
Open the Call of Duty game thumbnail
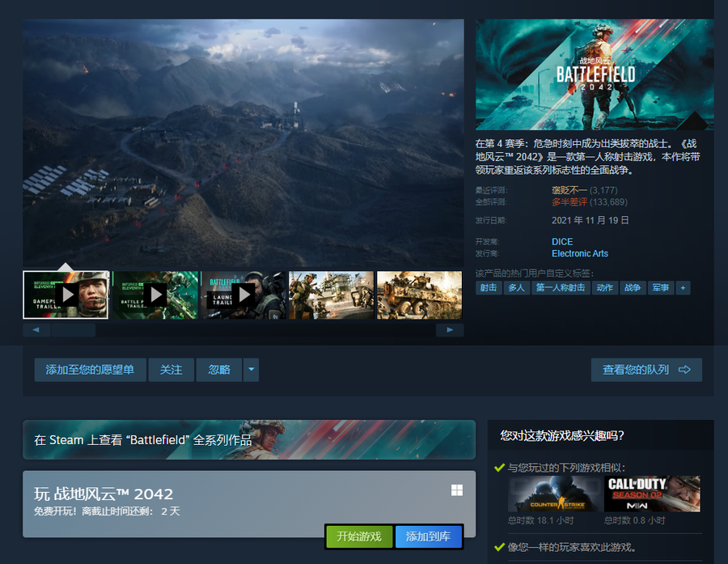[x=652, y=494]
